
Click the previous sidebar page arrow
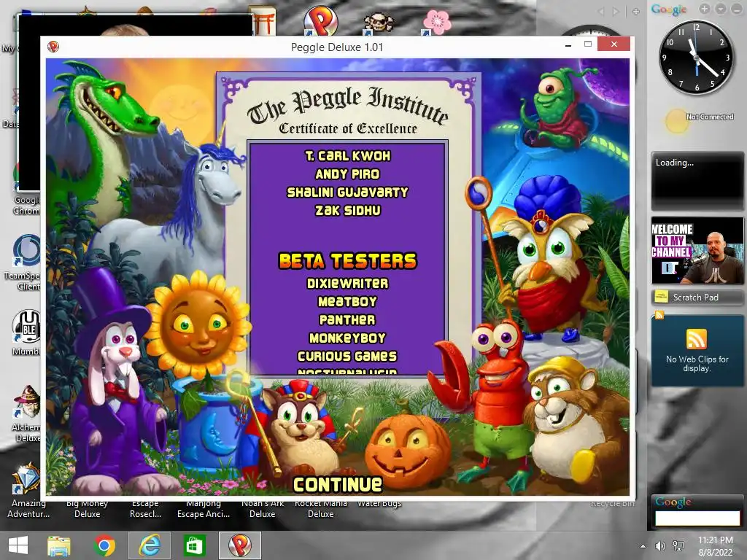tap(601, 11)
